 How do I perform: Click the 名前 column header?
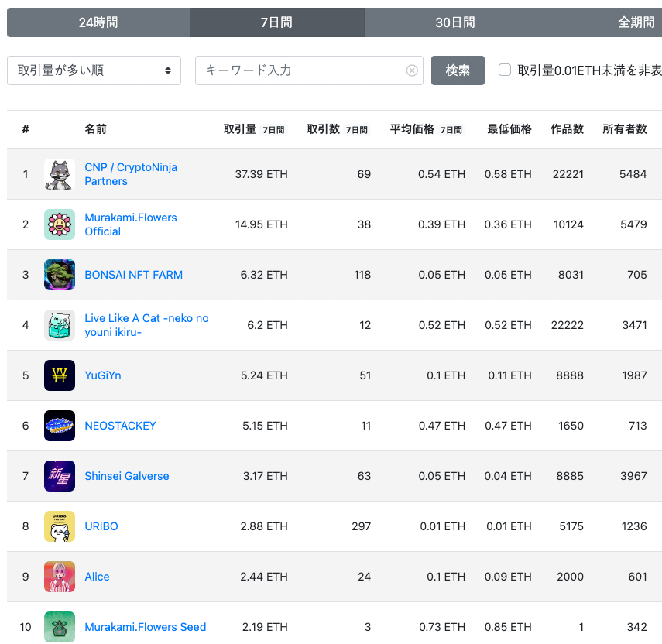tap(95, 129)
